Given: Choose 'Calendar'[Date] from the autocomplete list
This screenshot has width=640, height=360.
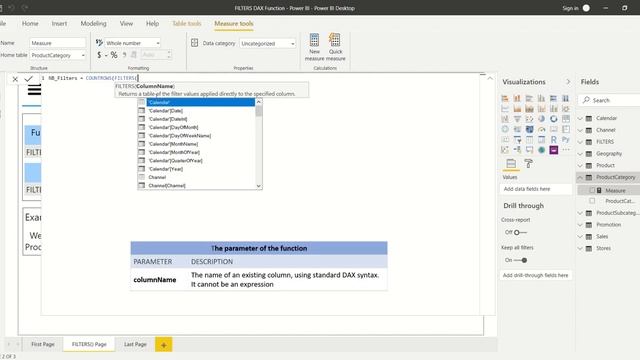Looking at the screenshot, I should click(166, 111).
